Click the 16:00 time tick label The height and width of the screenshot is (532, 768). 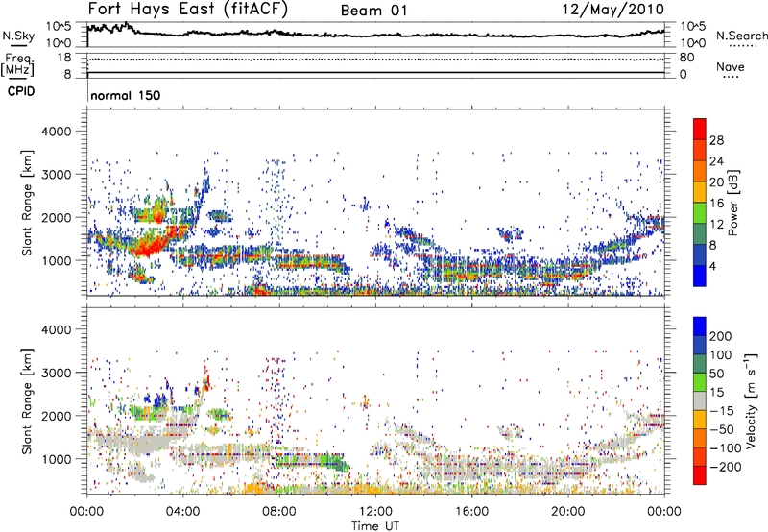click(x=471, y=512)
